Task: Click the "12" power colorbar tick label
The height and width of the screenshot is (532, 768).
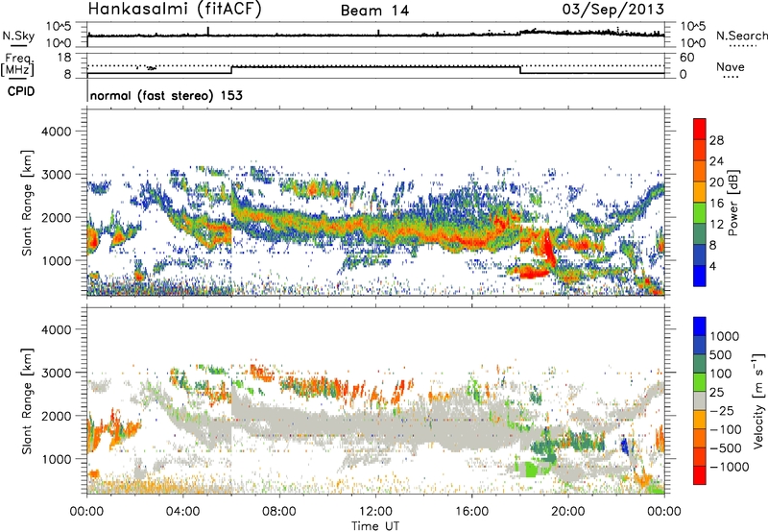Action: tap(716, 225)
